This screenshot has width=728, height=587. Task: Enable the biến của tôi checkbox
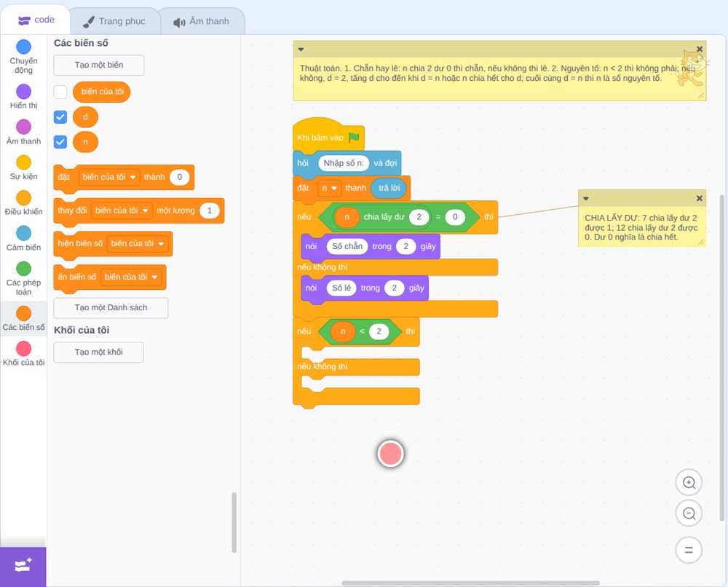coord(60,92)
